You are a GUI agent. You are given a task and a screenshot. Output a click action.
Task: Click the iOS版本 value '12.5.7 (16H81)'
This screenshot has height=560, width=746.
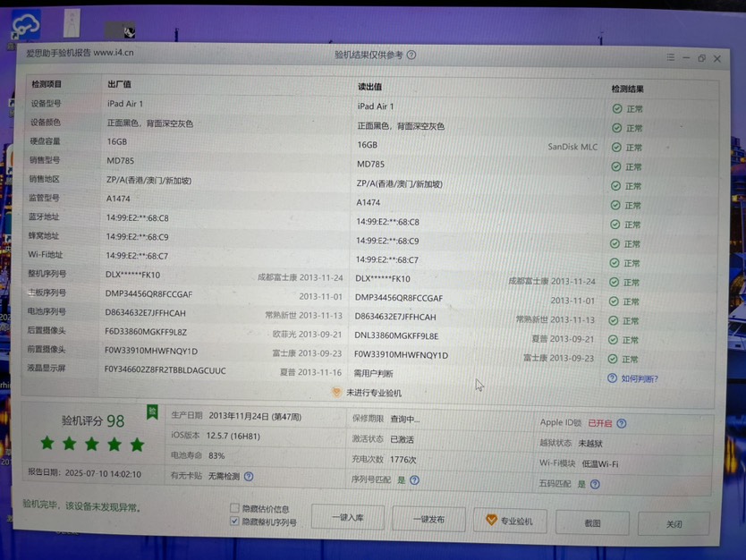click(233, 436)
